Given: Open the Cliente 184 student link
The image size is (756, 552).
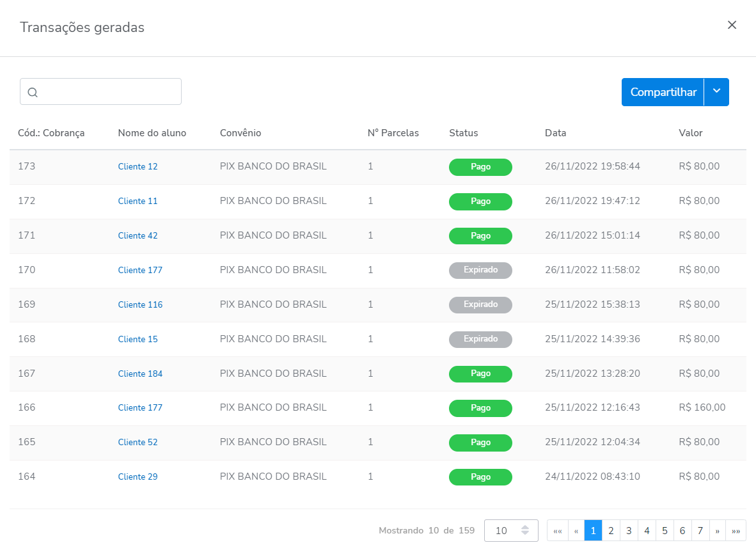Looking at the screenshot, I should coord(140,374).
